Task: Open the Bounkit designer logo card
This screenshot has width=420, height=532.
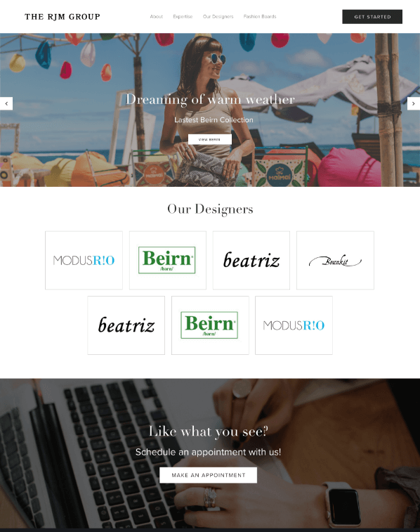Action: click(335, 260)
